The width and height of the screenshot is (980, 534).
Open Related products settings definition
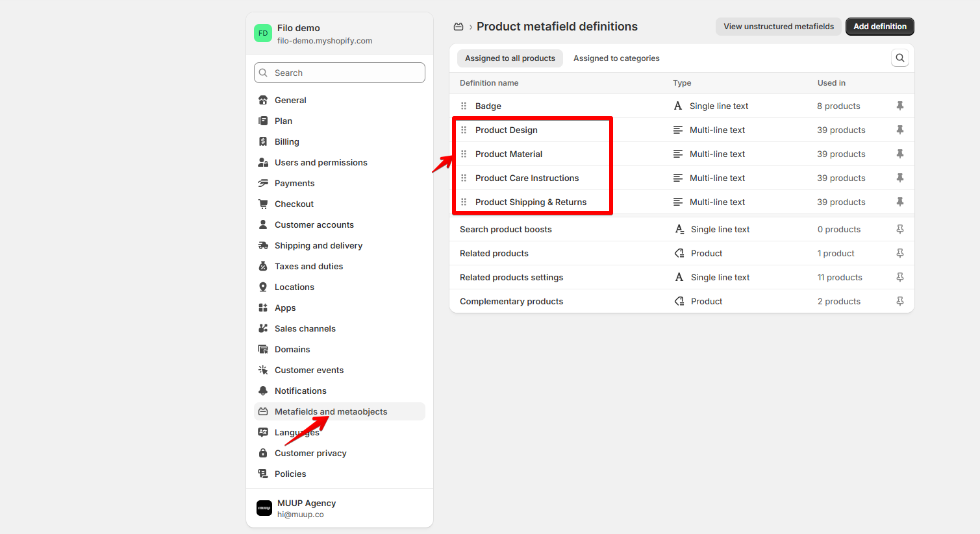(511, 277)
